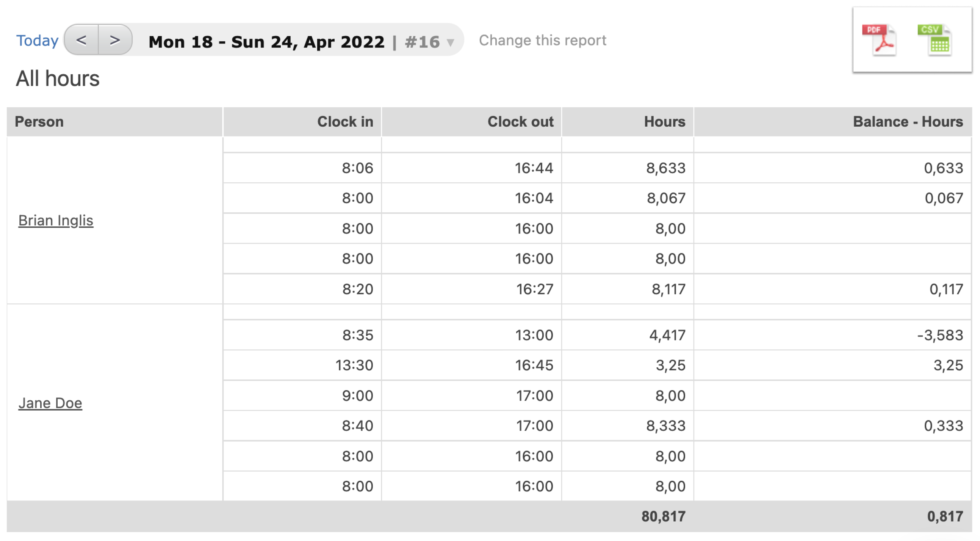Click the All hours heading
This screenshot has width=980, height=541.
pos(58,78)
